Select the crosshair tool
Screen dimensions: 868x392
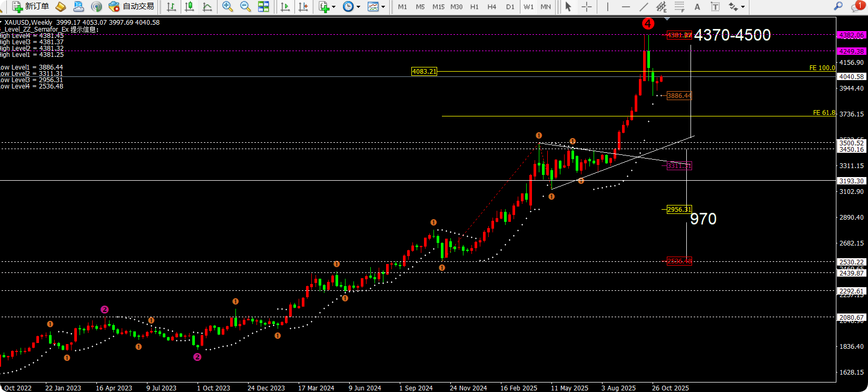pyautogui.click(x=586, y=7)
